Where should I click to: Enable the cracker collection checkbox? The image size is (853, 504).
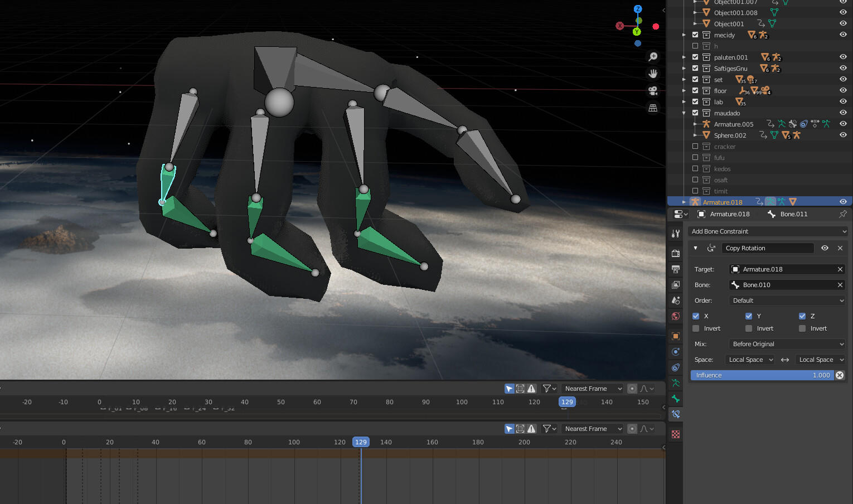(x=695, y=146)
